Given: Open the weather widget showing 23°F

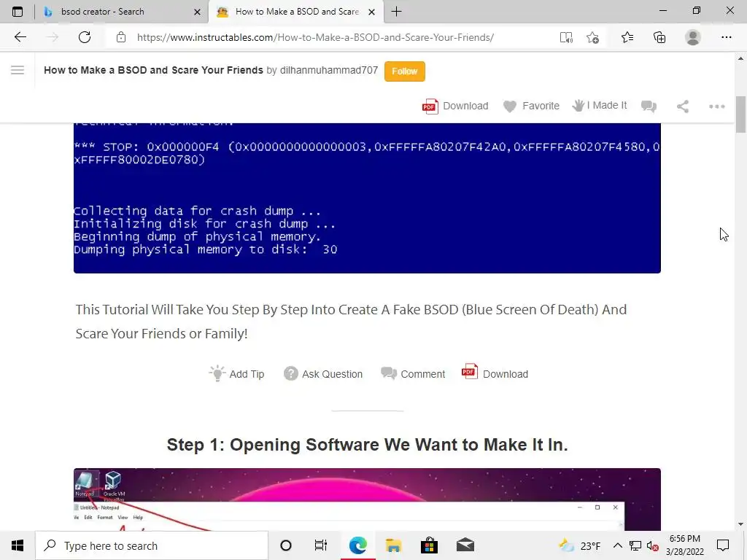Looking at the screenshot, I should click(x=579, y=545).
